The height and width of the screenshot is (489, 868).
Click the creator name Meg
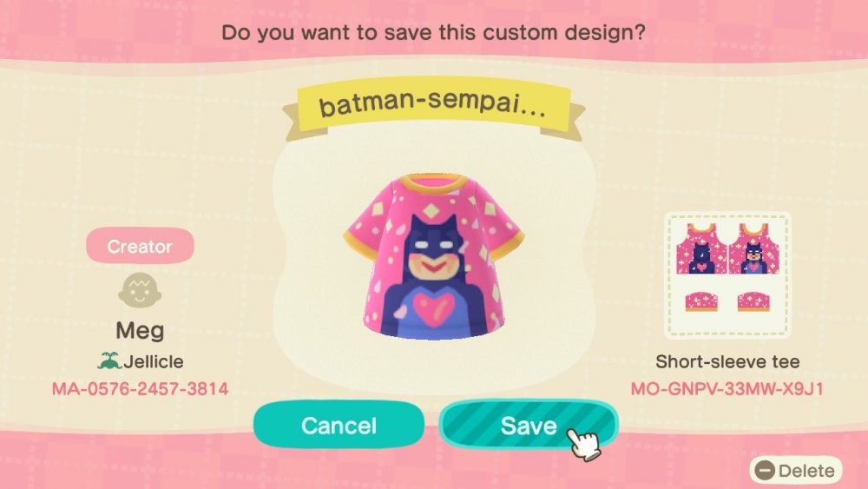(x=140, y=331)
